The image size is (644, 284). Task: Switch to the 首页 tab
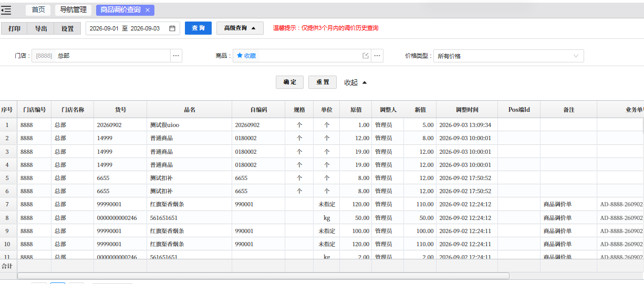pos(38,10)
